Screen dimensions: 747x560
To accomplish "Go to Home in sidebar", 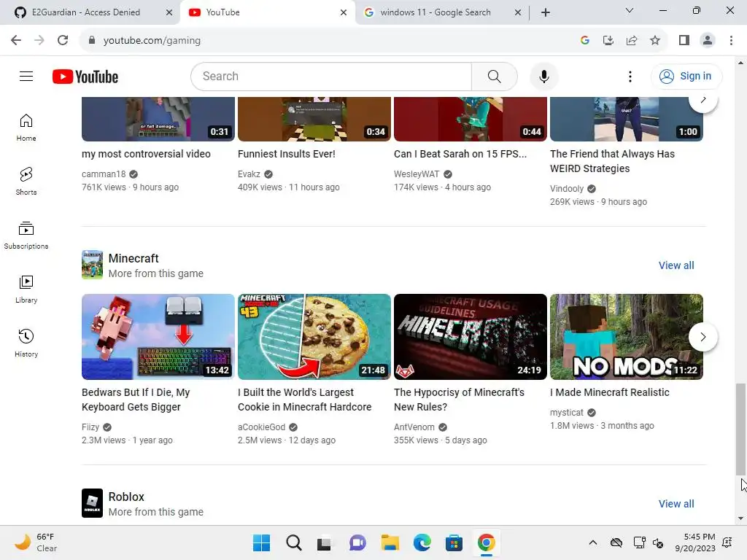I will click(26, 128).
